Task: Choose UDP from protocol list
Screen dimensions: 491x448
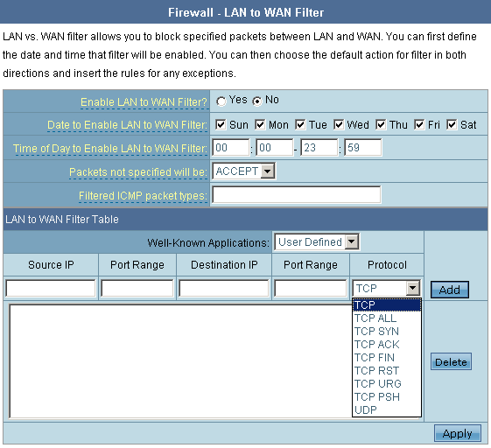Action: (387, 409)
